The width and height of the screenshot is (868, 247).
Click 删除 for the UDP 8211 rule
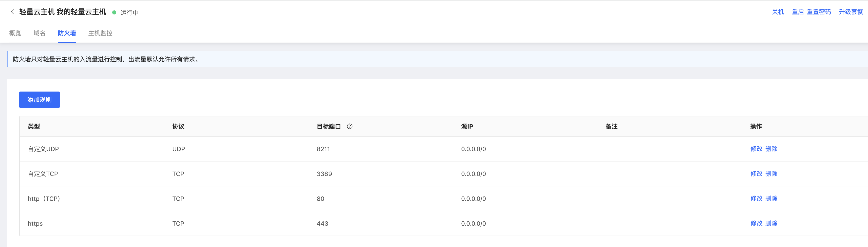[x=771, y=149]
